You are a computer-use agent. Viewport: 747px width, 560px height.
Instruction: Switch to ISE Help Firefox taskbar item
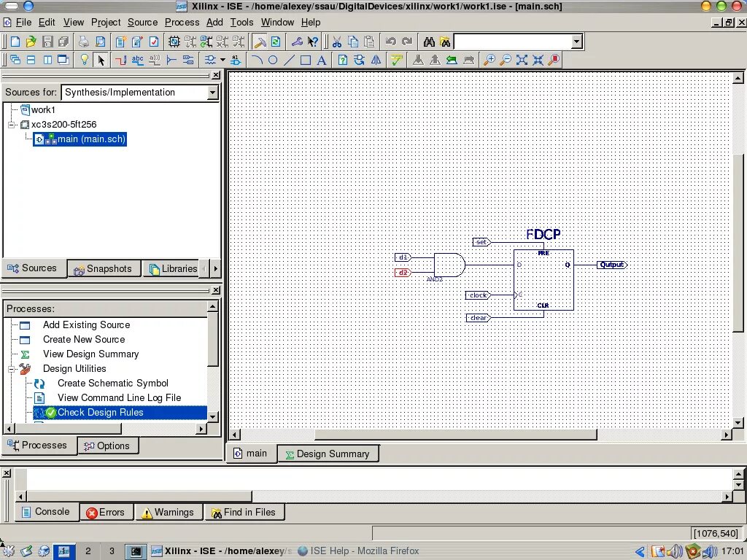[358, 551]
